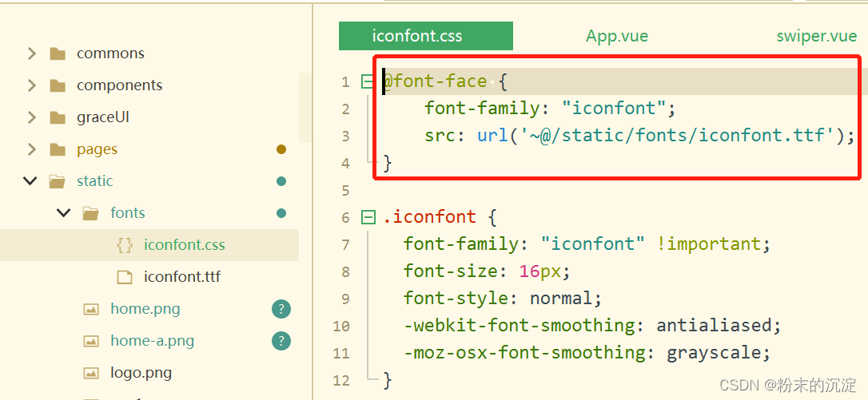Viewport: 868px width, 400px height.
Task: Click the graceUI folder icon
Action: (57, 118)
